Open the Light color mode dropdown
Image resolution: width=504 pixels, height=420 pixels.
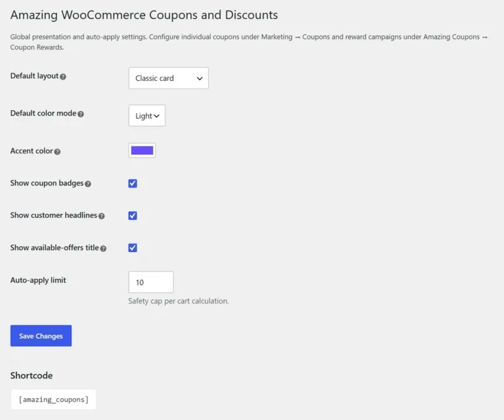point(147,115)
